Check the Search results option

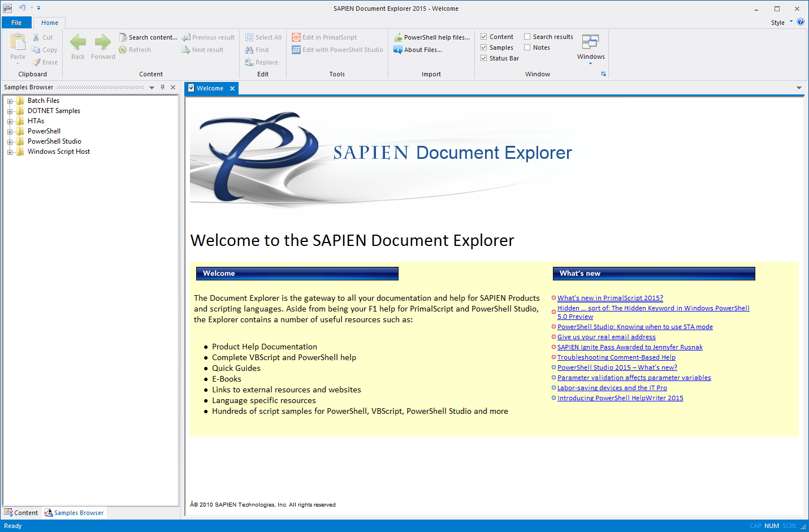pos(527,36)
